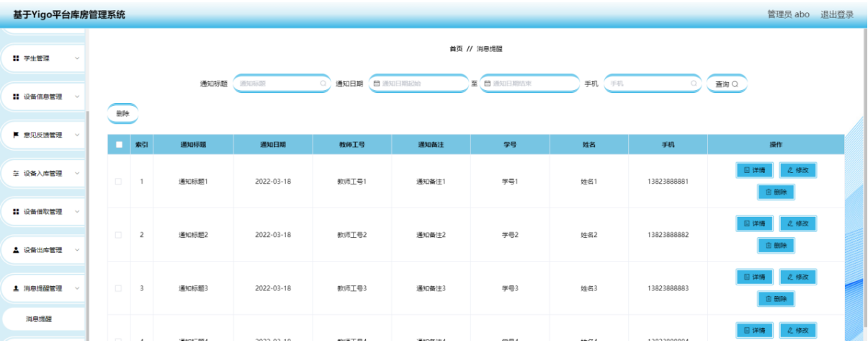This screenshot has height=343, width=868.
Task: Click the calendar icon in 通知日期结束 field
Action: [x=487, y=84]
